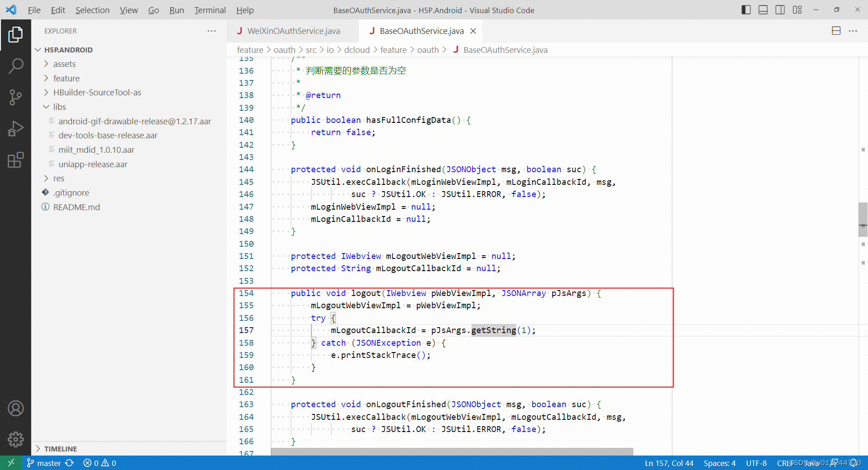This screenshot has height=470, width=868.
Task: Open editor more actions ellipsis
Action: (x=853, y=31)
